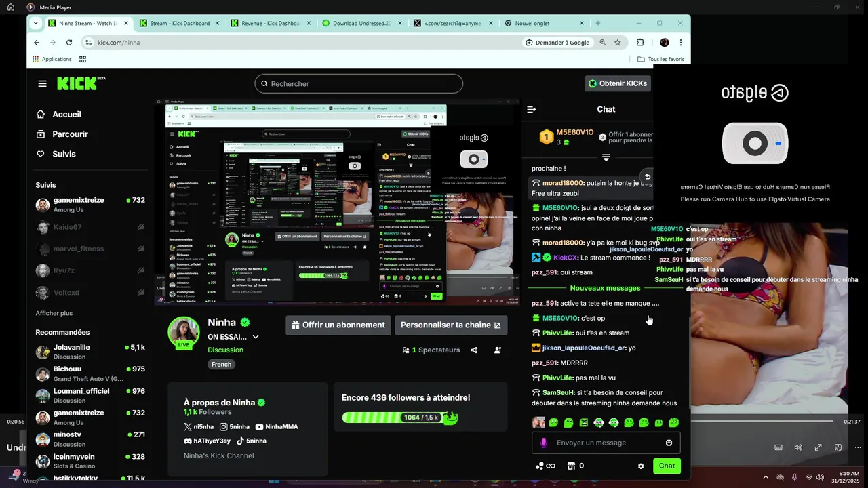
Task: Switch to Stream - Kick Dashboard tab
Action: [x=180, y=23]
